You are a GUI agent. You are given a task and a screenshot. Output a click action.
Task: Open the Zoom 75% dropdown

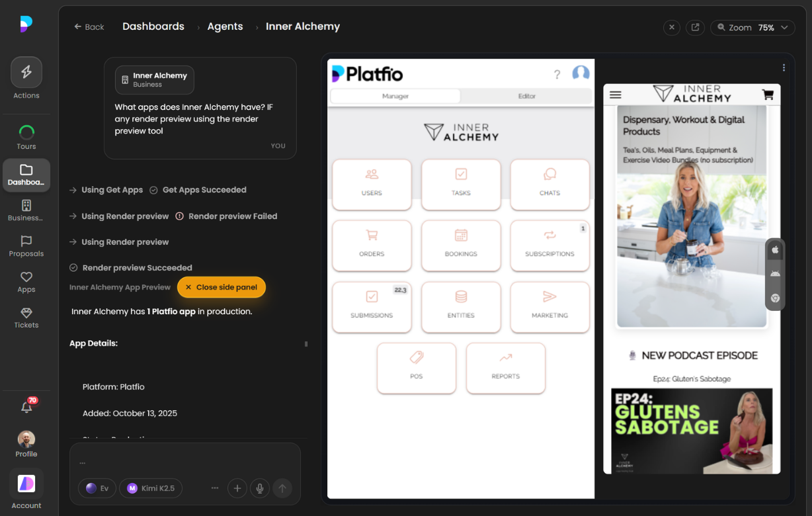[752, 28]
